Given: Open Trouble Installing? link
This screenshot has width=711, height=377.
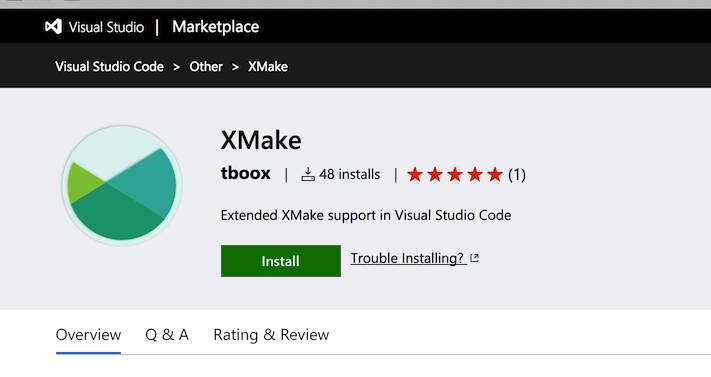Looking at the screenshot, I should (x=407, y=258).
